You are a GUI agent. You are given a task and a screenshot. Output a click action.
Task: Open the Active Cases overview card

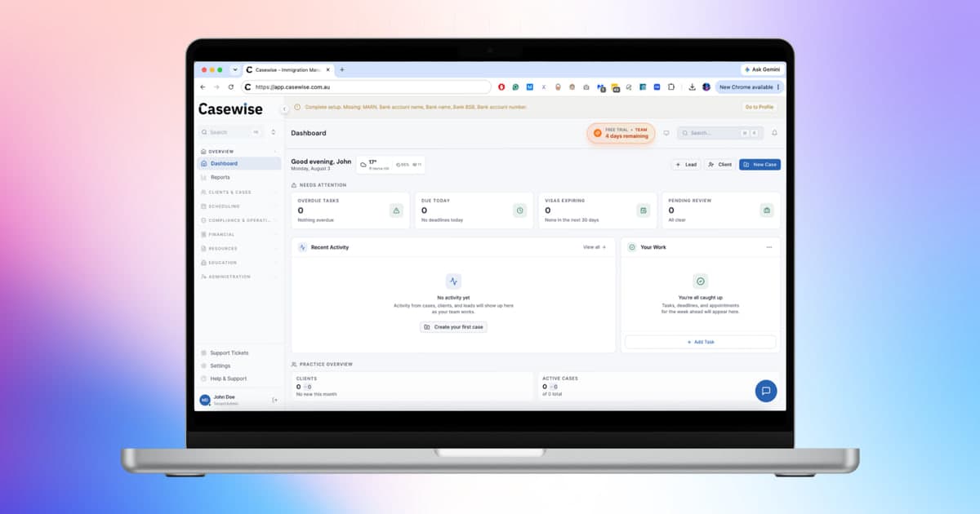(658, 387)
